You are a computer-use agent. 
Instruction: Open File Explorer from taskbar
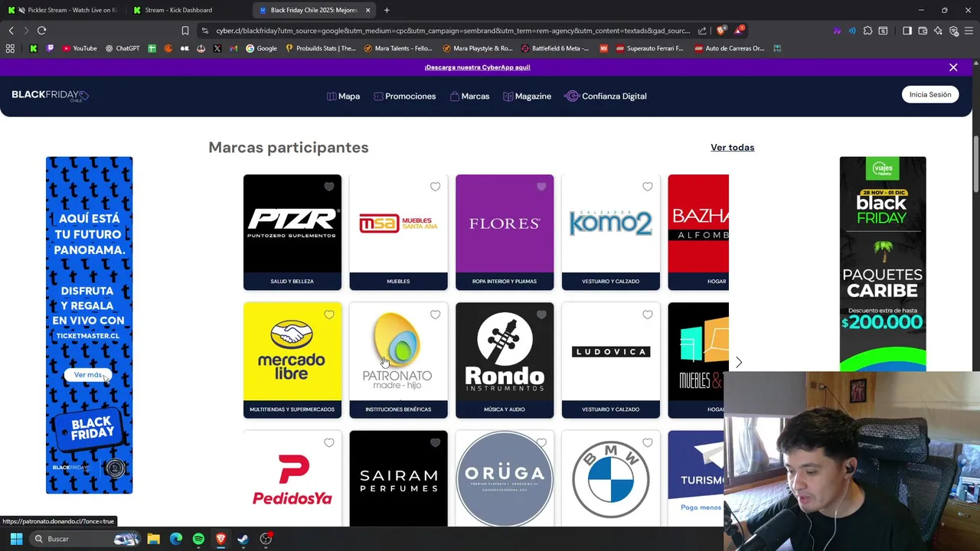point(153,539)
